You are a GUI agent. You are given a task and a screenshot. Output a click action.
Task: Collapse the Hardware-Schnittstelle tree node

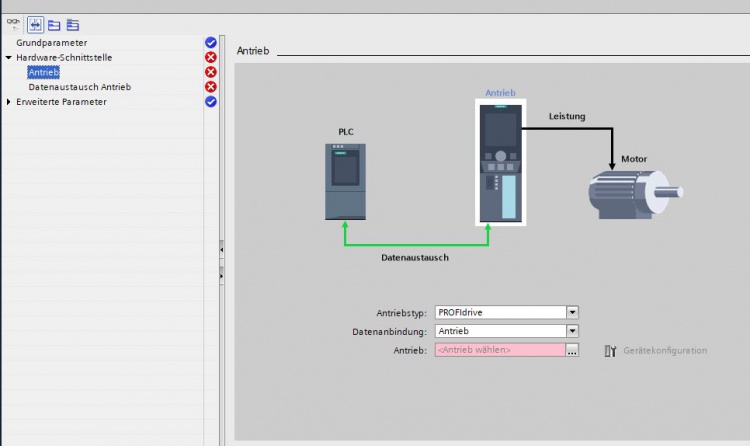(8, 58)
